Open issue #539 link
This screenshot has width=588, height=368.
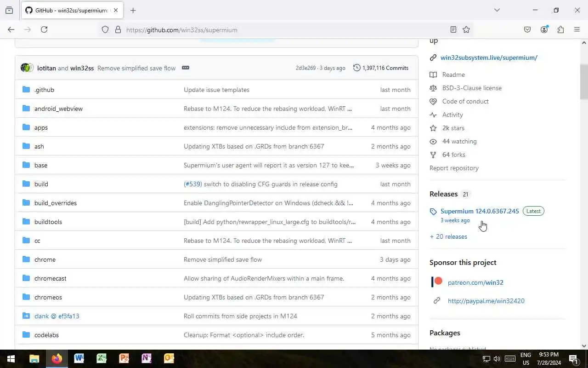click(x=193, y=184)
